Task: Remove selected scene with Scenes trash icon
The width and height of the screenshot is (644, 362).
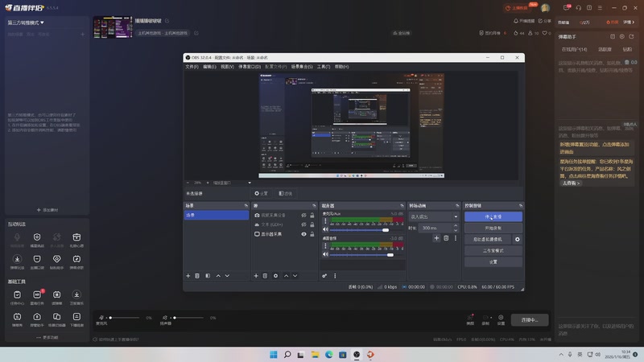Action: point(197,276)
